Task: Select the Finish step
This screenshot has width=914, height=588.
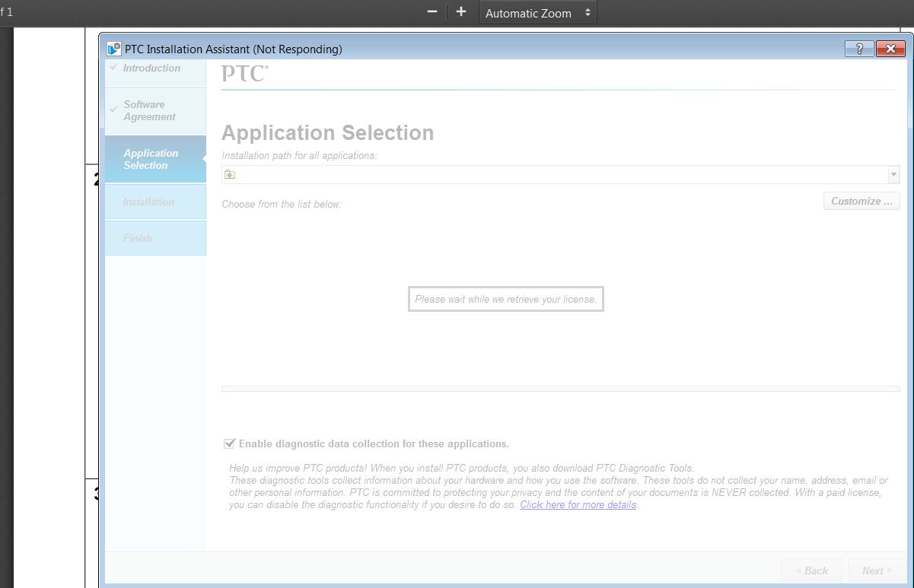Action: pyautogui.click(x=155, y=238)
